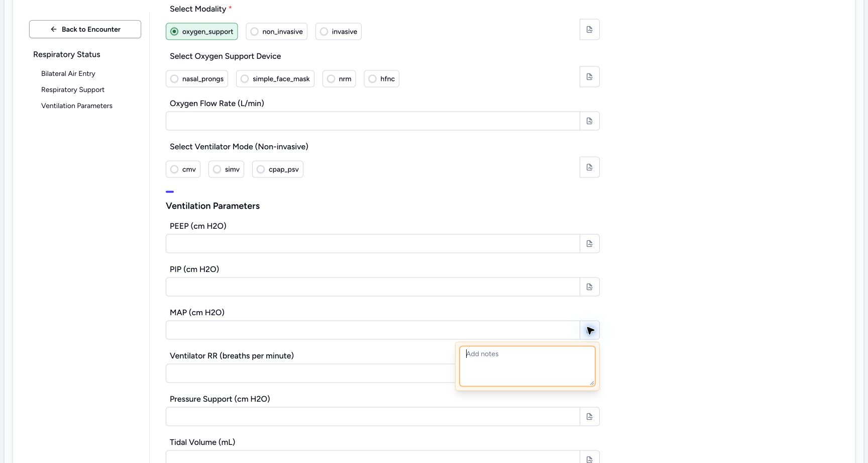Choose nrm oxygen device

(x=339, y=79)
